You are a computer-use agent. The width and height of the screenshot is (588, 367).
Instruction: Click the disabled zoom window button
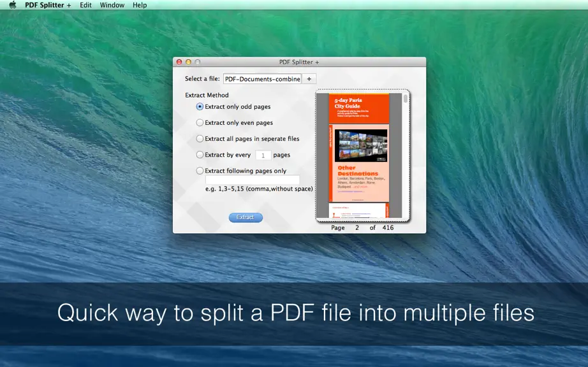pos(198,62)
